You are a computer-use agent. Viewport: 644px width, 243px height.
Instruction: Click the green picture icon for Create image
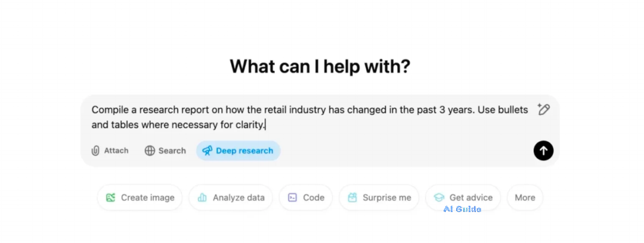pyautogui.click(x=110, y=198)
